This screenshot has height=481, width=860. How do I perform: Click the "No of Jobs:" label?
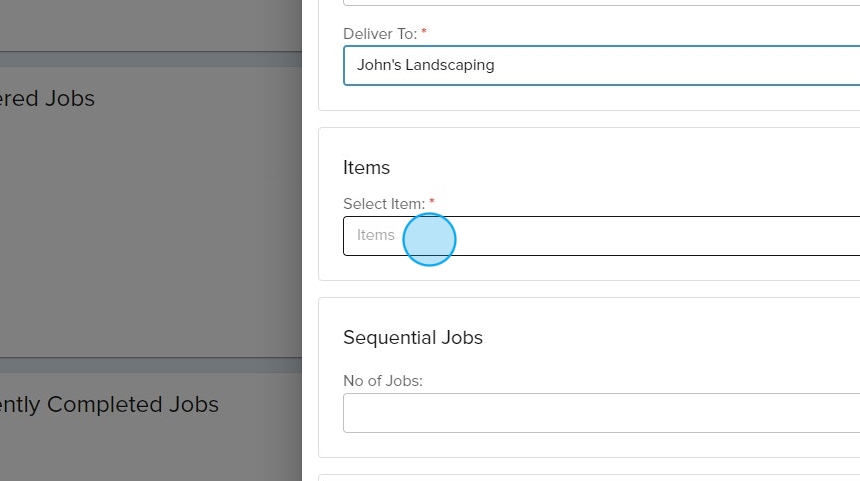pos(382,381)
